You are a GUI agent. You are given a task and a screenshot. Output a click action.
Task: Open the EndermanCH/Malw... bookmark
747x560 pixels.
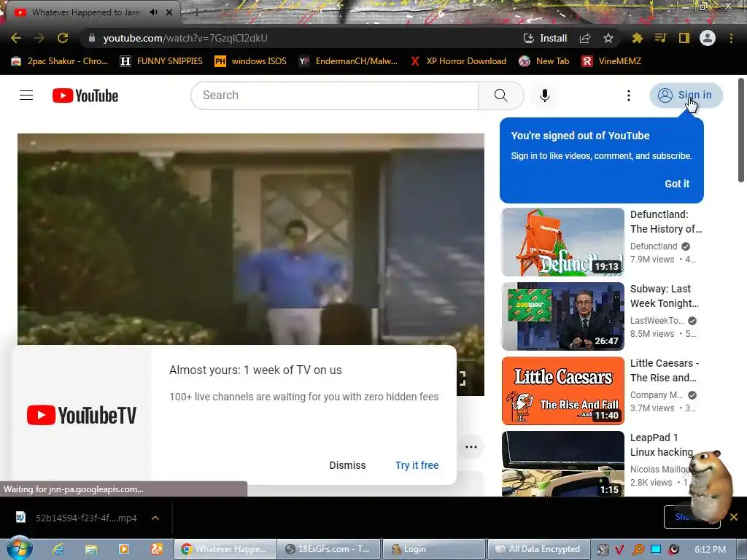(348, 61)
